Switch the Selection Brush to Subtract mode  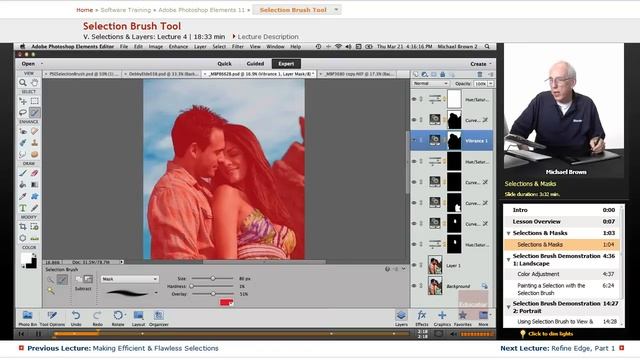88,279
